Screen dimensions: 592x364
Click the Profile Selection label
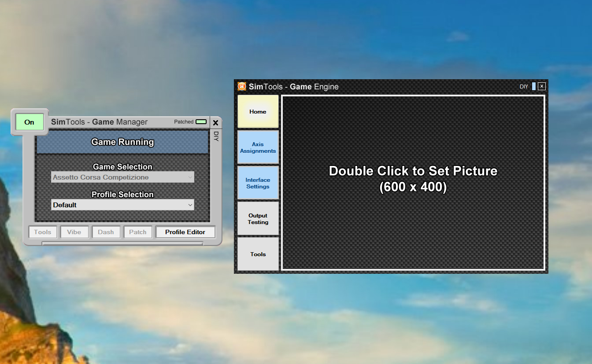(122, 195)
